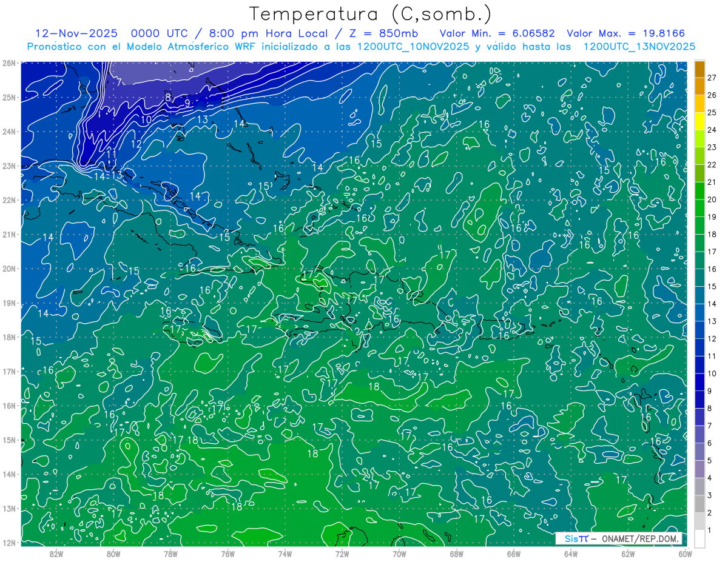Click '1200UTC_10NOV2025' initialization time text
The width and height of the screenshot is (728, 562).
413,47
